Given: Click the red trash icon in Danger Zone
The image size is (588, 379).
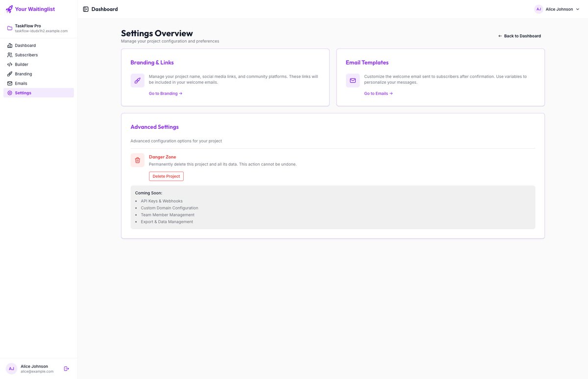Looking at the screenshot, I should pyautogui.click(x=137, y=160).
